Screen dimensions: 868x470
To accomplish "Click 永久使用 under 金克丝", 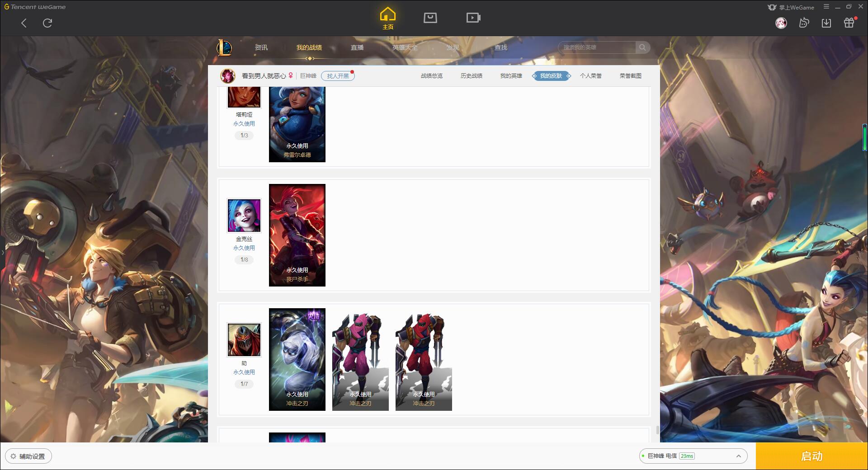I will coord(244,248).
